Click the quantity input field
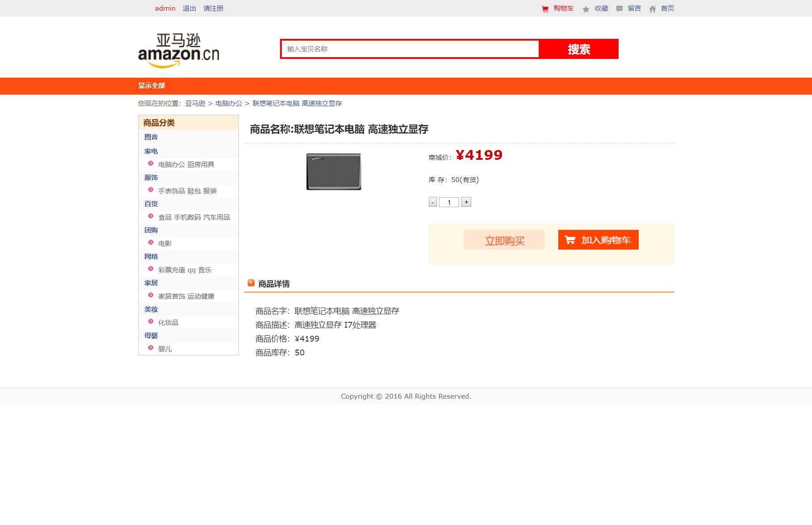The height and width of the screenshot is (525, 812). (449, 203)
